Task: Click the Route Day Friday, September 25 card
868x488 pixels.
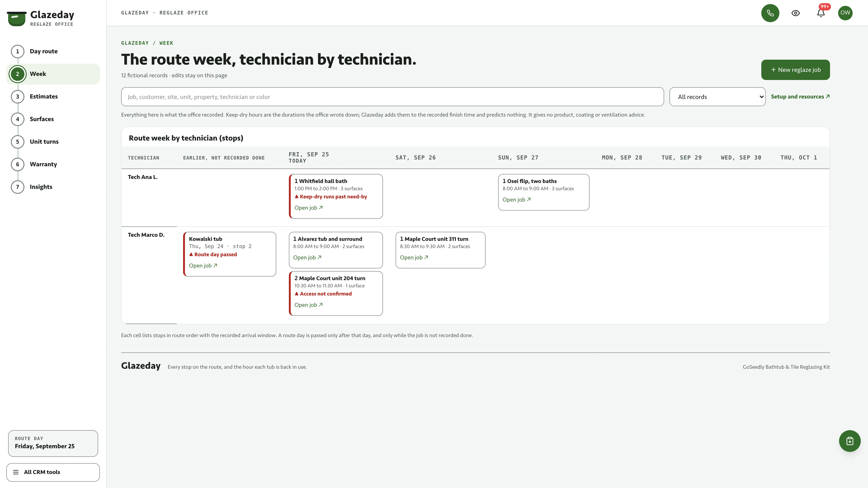Action: pos(53,443)
